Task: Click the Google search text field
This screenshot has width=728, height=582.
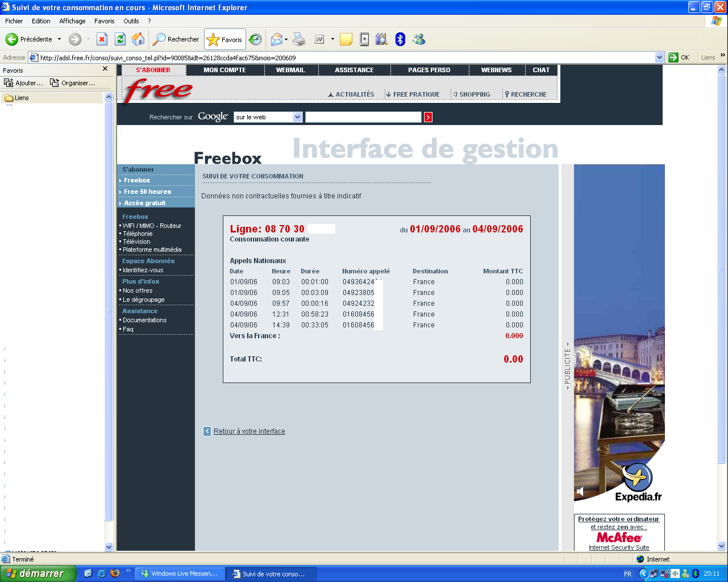Action: (x=363, y=117)
